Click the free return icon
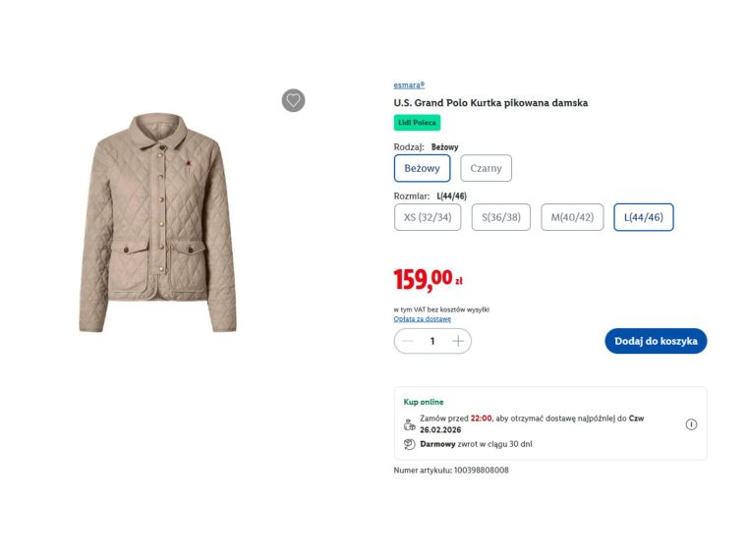747x560 pixels. (x=410, y=444)
